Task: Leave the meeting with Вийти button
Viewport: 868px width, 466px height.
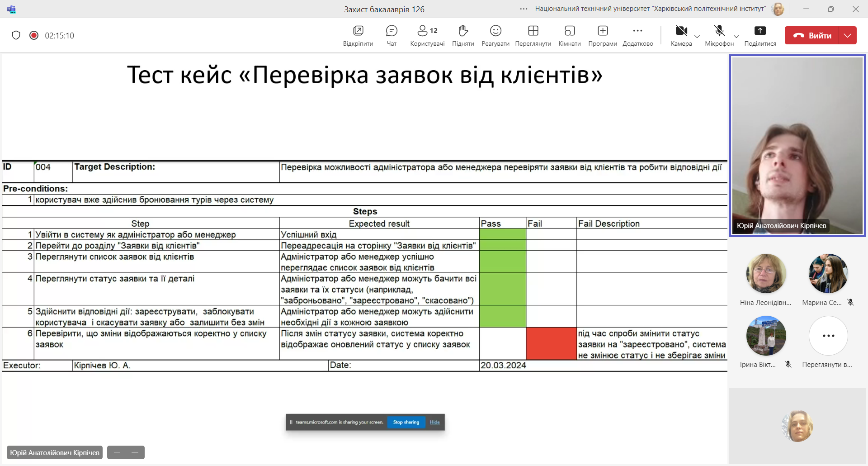Action: click(x=812, y=35)
